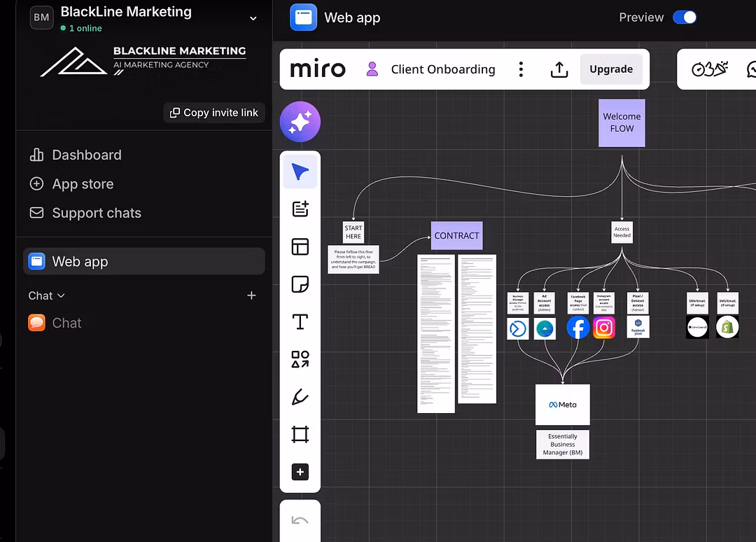Screen dimensions: 756x542
Task: Click the 'Please follow this flow' instruction note
Action: tap(353, 259)
